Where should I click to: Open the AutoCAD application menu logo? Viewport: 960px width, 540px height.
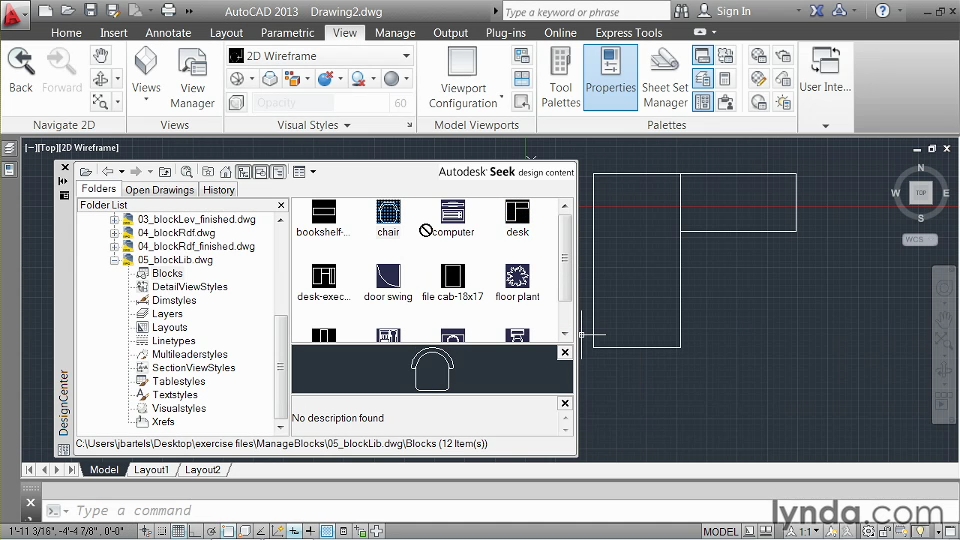(13, 13)
